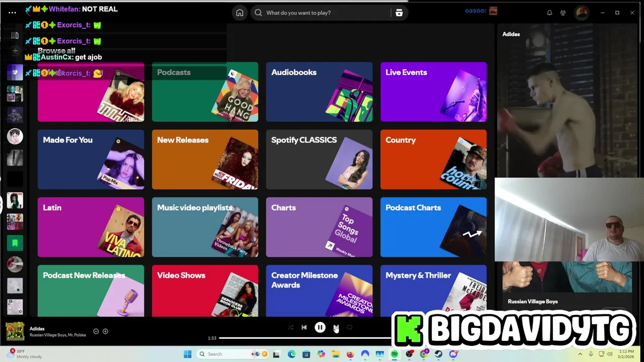The width and height of the screenshot is (644, 362).
Task: Focus the 'What do you want to play?' field
Action: click(x=328, y=13)
